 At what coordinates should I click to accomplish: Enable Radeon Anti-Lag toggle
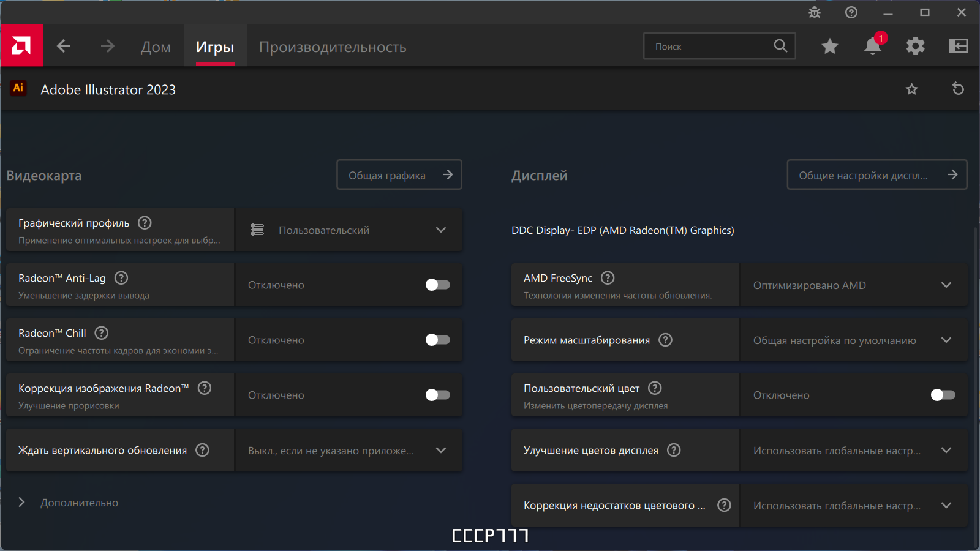click(438, 285)
